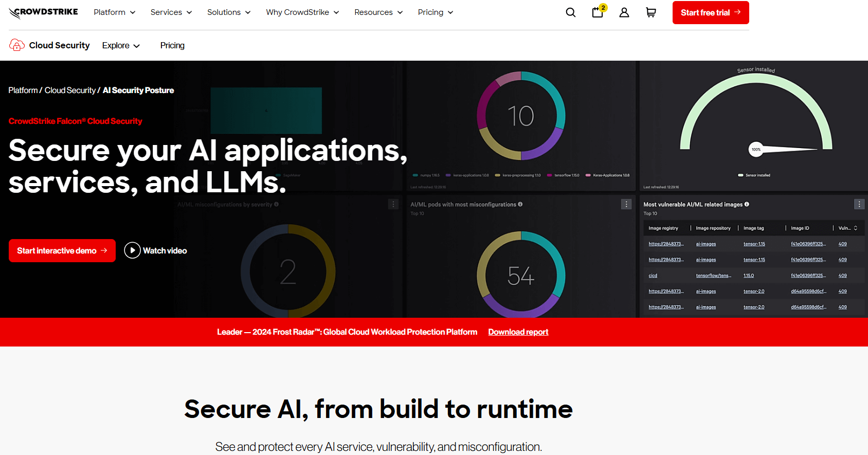868x455 pixels.
Task: Click the CrowdStrike Falcon Cloud Security red text
Action: [76, 121]
